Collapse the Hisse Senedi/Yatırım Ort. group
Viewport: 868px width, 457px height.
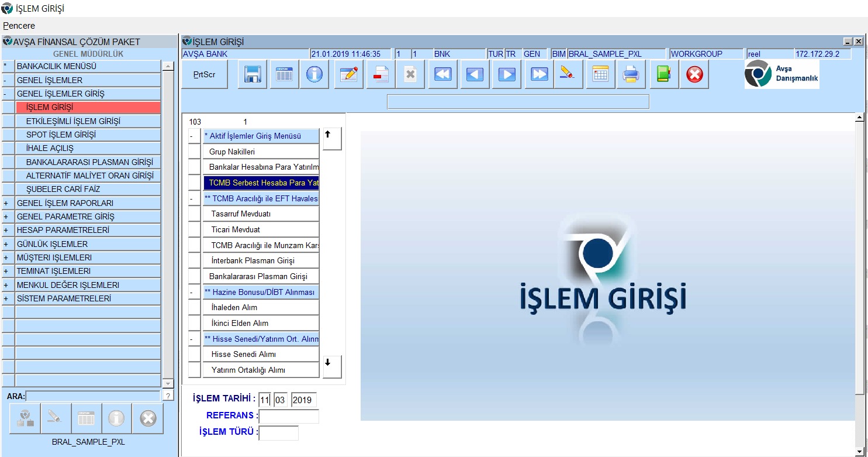pyautogui.click(x=195, y=339)
